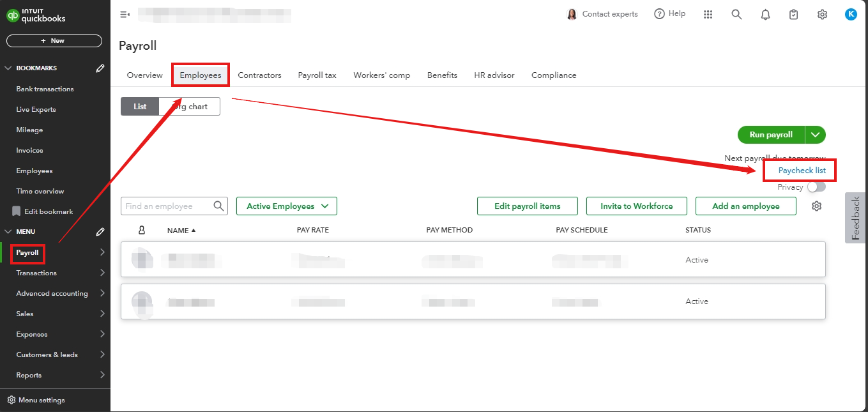Open the Feedback side tab
This screenshot has width=868, height=412.
856,218
